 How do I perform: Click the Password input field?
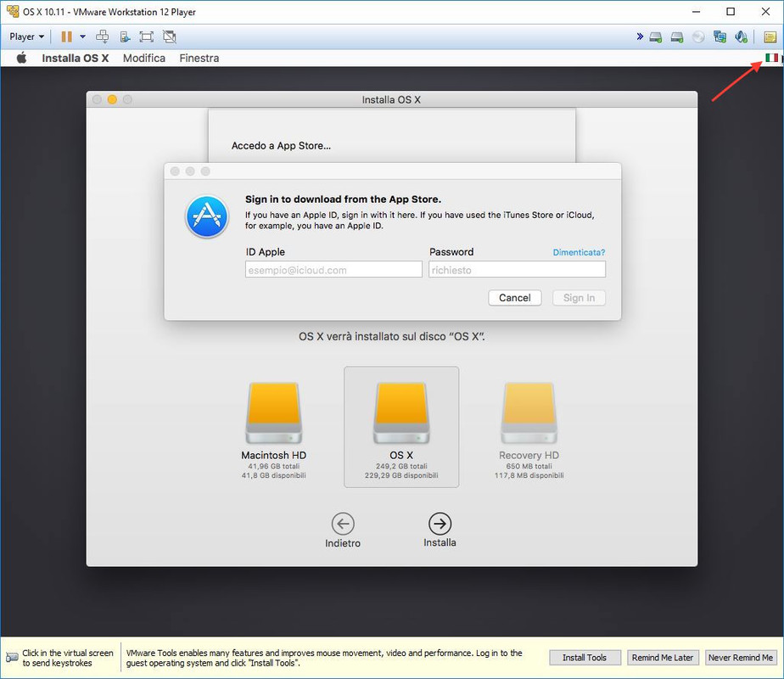click(x=517, y=270)
